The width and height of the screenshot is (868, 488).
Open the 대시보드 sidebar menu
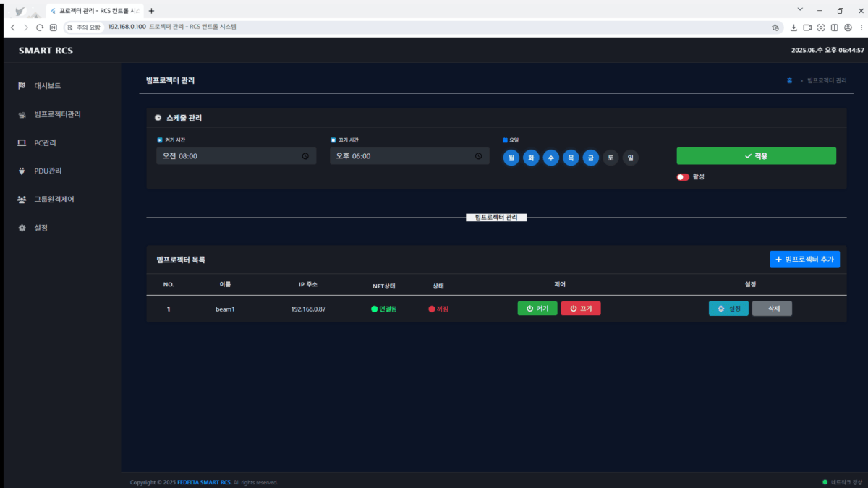[47, 86]
